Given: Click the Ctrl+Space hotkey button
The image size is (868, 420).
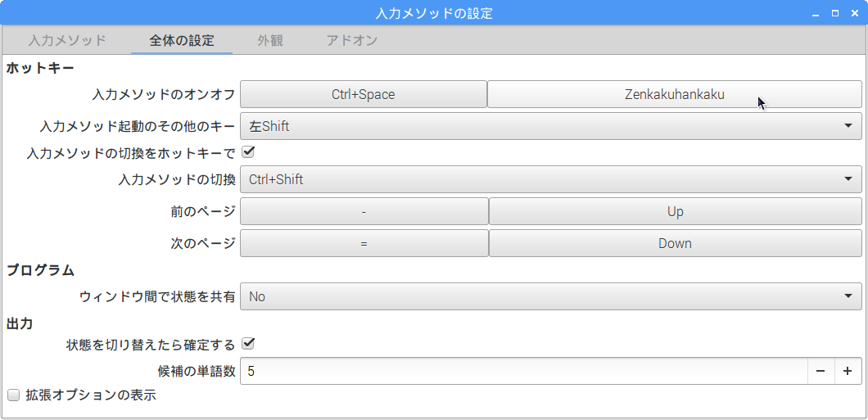Looking at the screenshot, I should pyautogui.click(x=363, y=94).
